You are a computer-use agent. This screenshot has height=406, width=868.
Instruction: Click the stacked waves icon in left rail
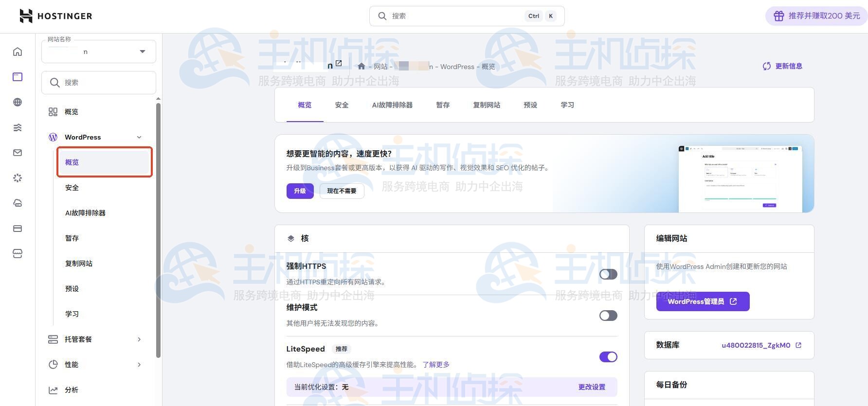(x=18, y=127)
